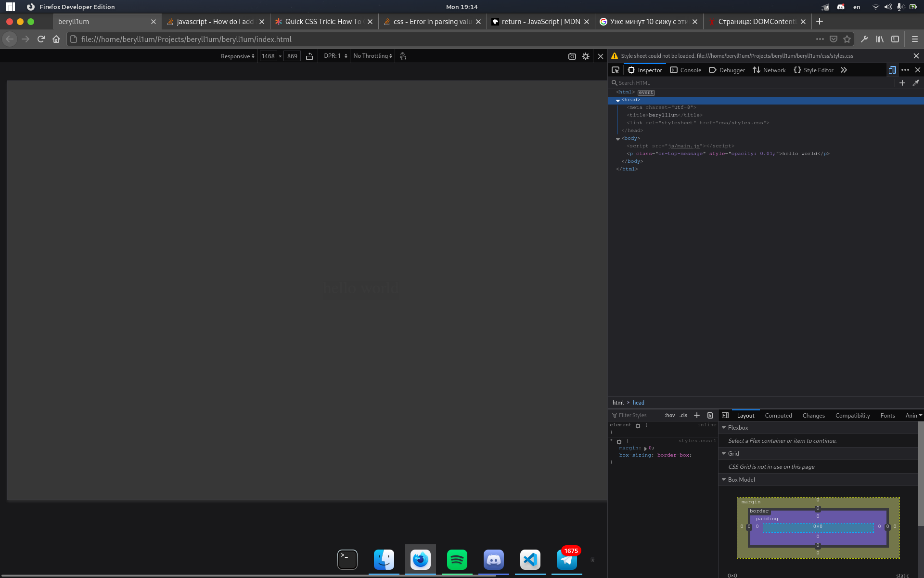Edit viewport height 869 field
This screenshot has height=578, width=924.
click(x=292, y=56)
